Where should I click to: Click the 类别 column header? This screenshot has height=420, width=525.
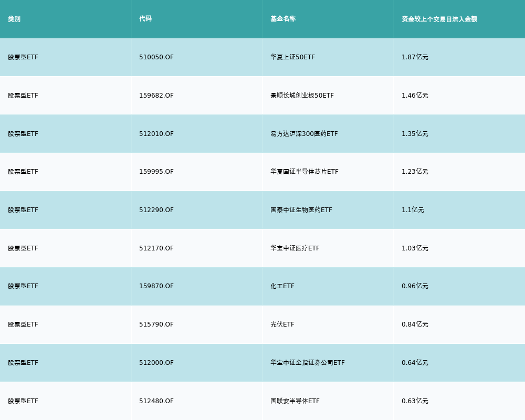coord(14,19)
